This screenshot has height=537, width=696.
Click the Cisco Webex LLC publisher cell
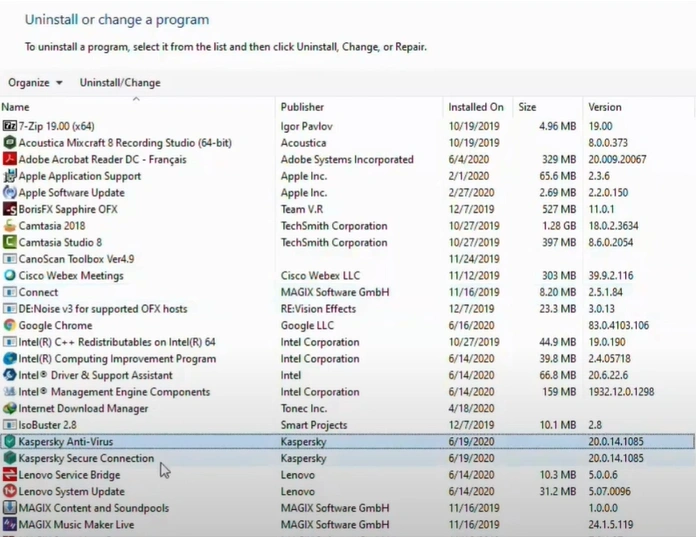320,276
